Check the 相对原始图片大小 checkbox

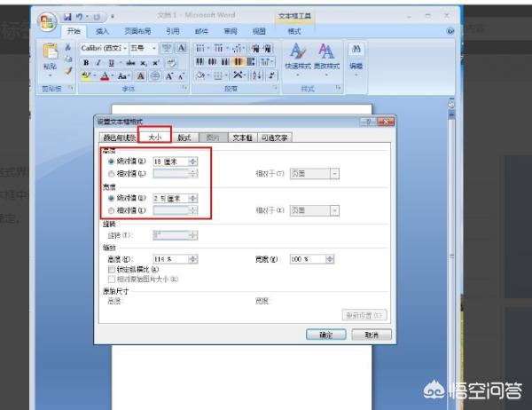coord(112,280)
